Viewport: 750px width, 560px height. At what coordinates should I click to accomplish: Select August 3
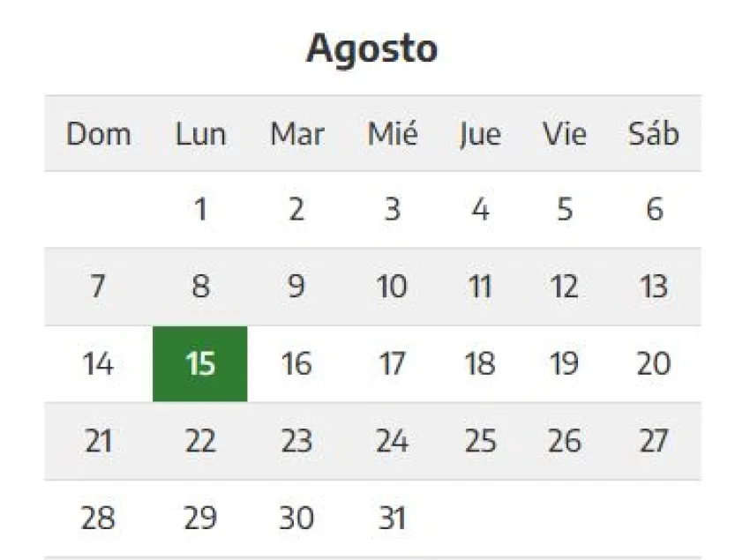[392, 210]
